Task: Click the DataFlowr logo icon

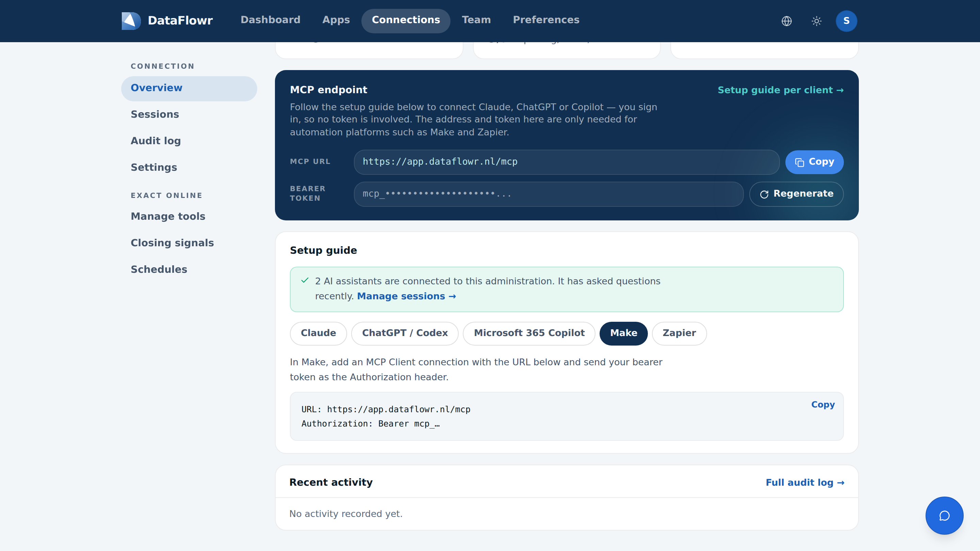Action: click(131, 20)
